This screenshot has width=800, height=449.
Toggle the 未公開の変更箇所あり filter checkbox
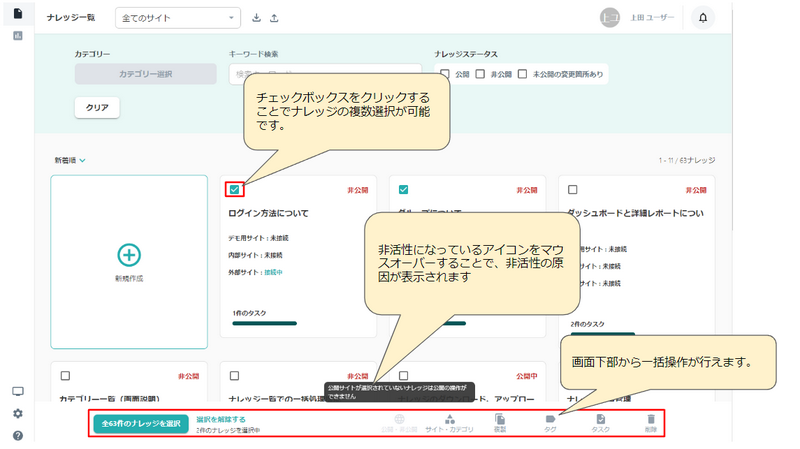point(522,74)
